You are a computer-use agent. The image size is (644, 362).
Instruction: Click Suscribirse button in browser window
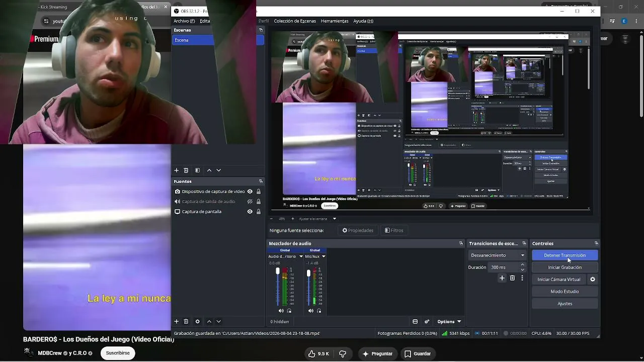click(118, 353)
